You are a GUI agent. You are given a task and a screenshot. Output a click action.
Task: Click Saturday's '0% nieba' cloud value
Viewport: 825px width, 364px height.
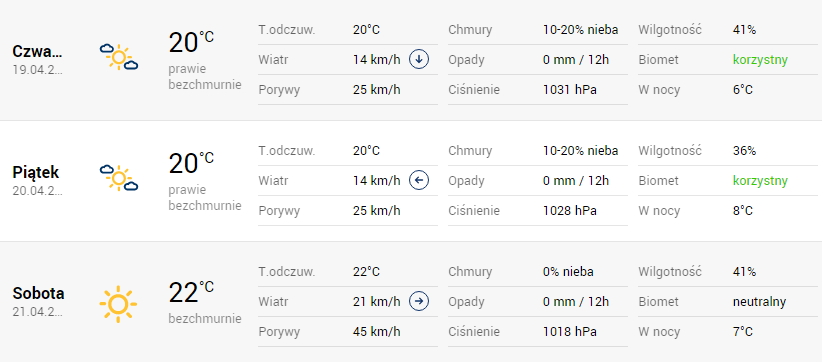click(568, 272)
